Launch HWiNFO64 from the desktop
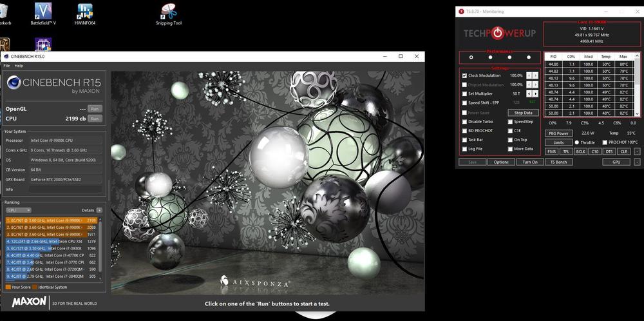 [84, 11]
